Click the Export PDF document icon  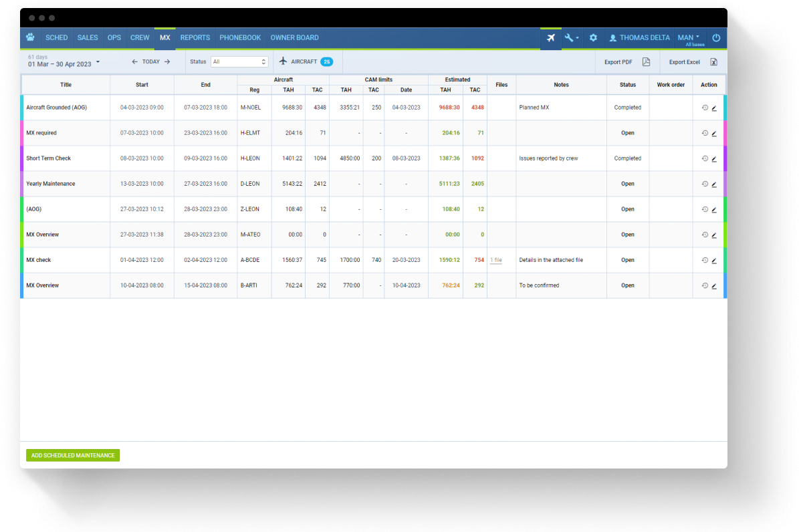(645, 61)
